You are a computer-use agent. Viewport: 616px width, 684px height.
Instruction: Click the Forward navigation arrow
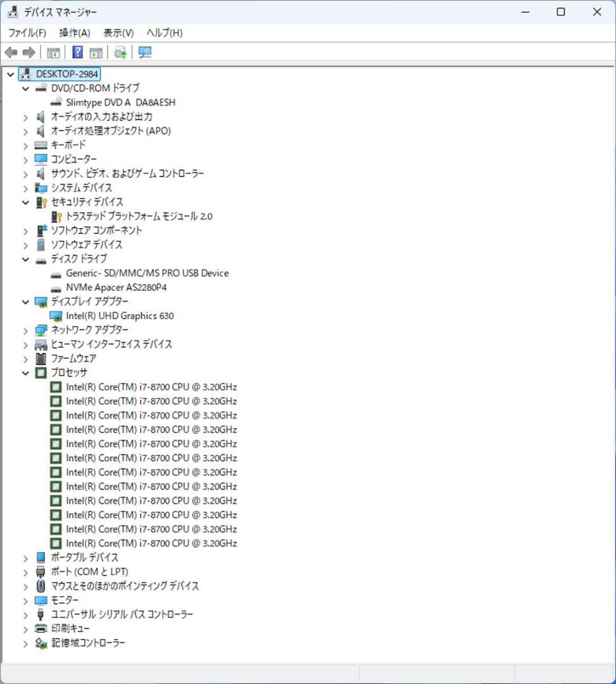(28, 53)
